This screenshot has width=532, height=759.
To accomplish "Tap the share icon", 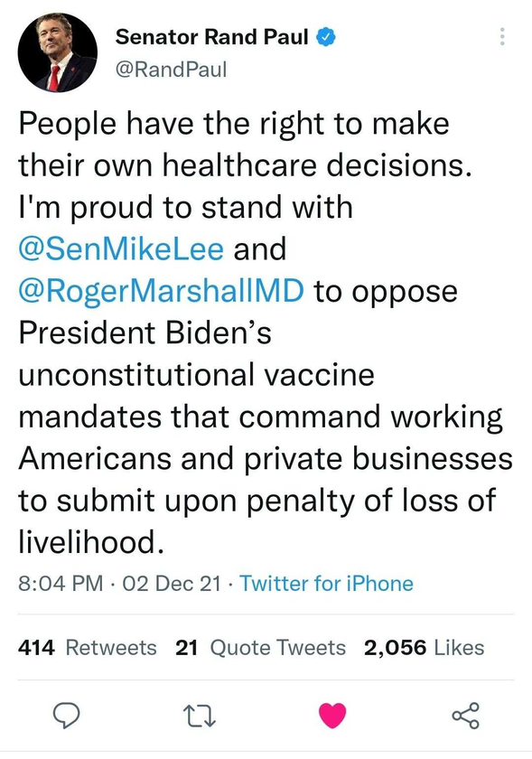I will coord(466,716).
